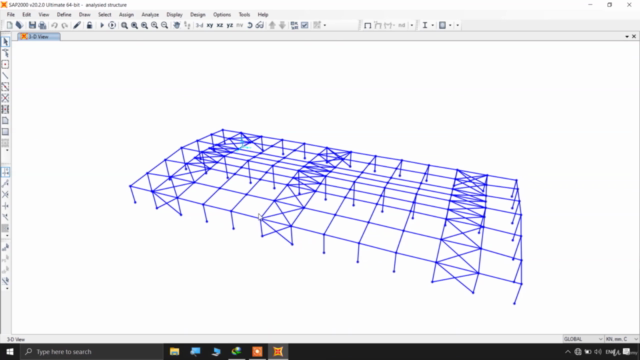
Task: Open the Tools menu
Action: [x=244, y=15]
